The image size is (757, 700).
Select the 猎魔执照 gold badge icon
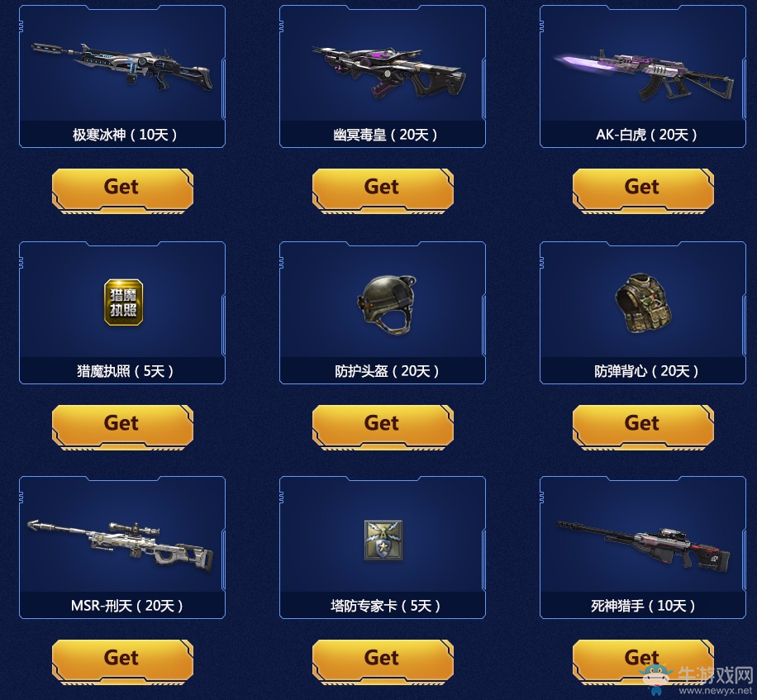pyautogui.click(x=124, y=302)
